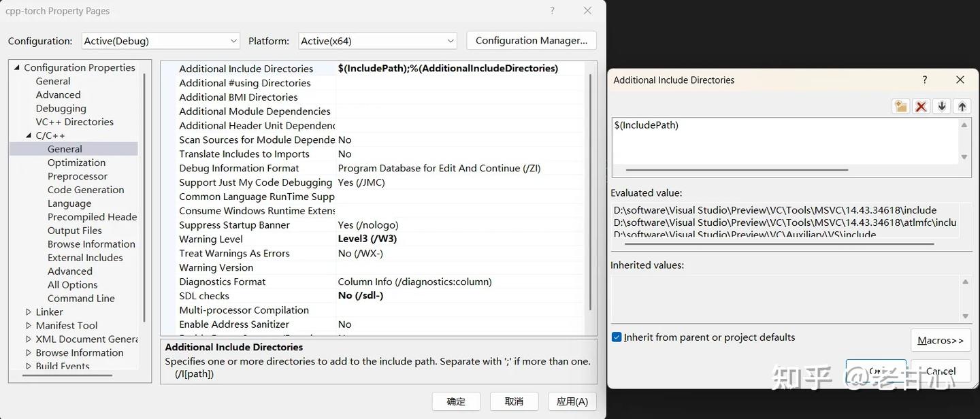980x419 pixels.
Task: Click the 取消 button
Action: point(514,401)
